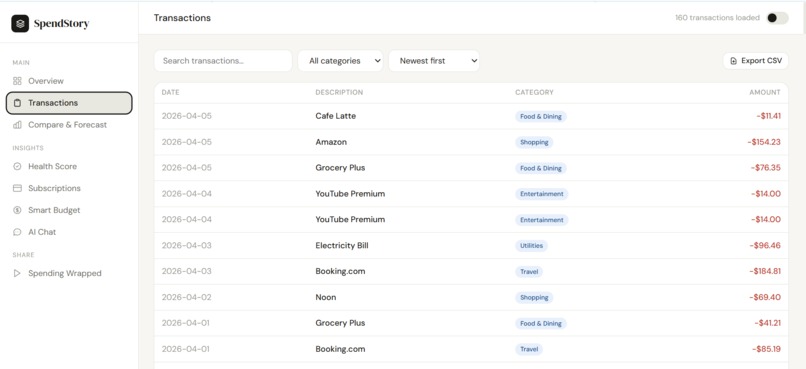806x369 pixels.
Task: Click the DESCRIPTION column header
Action: pos(339,93)
